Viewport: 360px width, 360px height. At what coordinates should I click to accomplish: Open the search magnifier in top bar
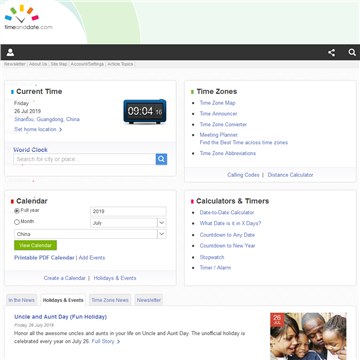click(352, 52)
